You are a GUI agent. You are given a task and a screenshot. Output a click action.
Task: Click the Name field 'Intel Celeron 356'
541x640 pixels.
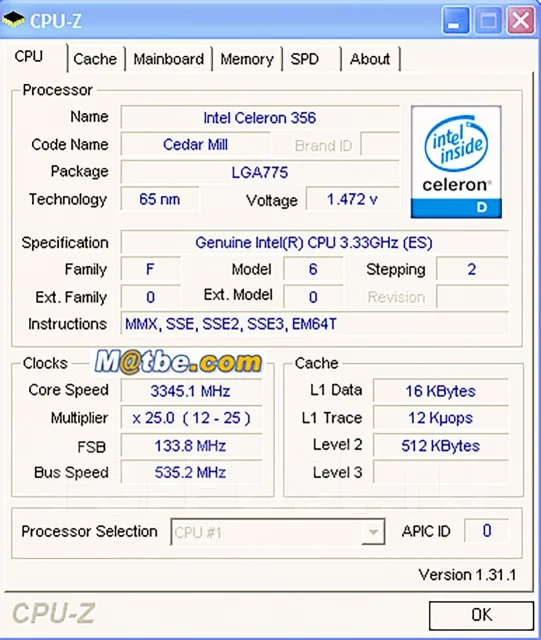(x=260, y=118)
